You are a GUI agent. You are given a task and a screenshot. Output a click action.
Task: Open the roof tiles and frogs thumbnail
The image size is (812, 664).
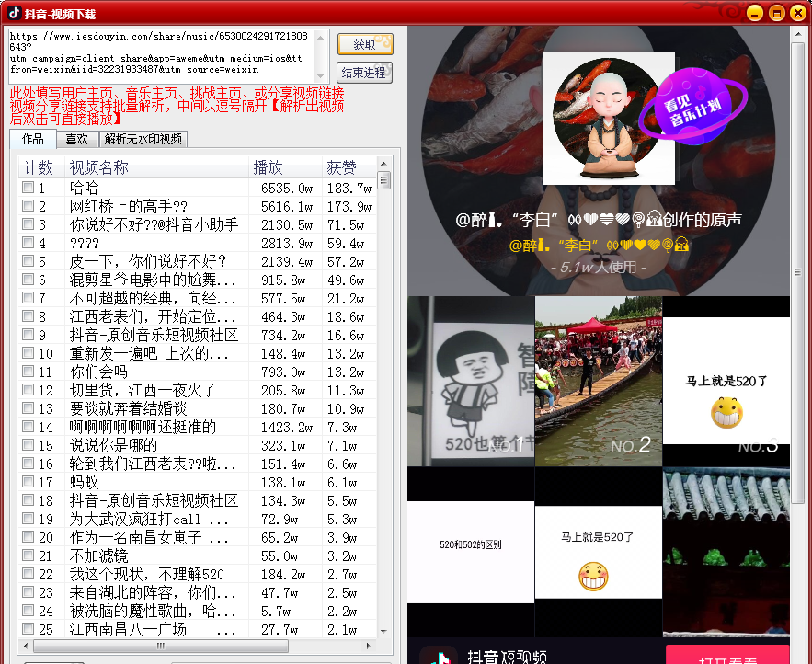click(x=726, y=552)
